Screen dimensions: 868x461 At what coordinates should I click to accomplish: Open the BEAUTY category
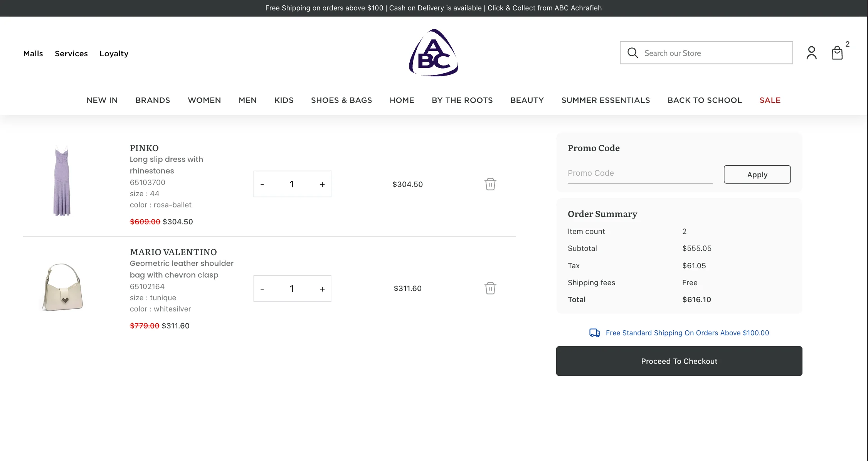coord(527,100)
